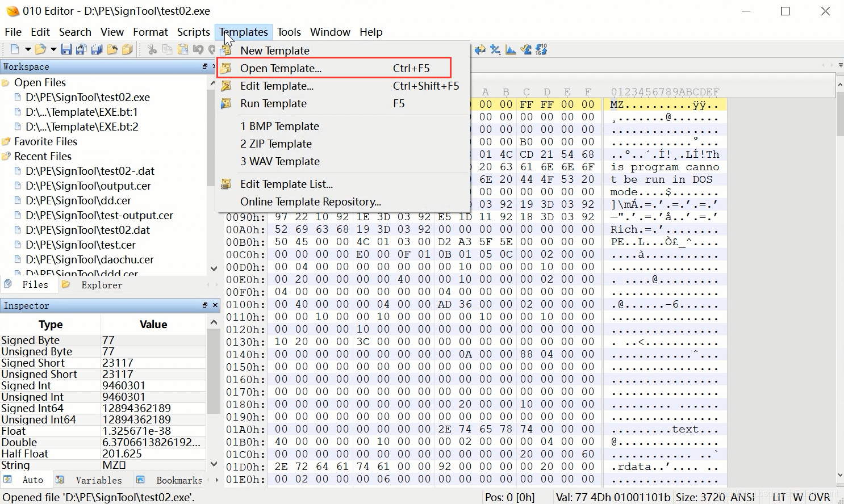
Task: Open the Help menu
Action: click(x=371, y=32)
